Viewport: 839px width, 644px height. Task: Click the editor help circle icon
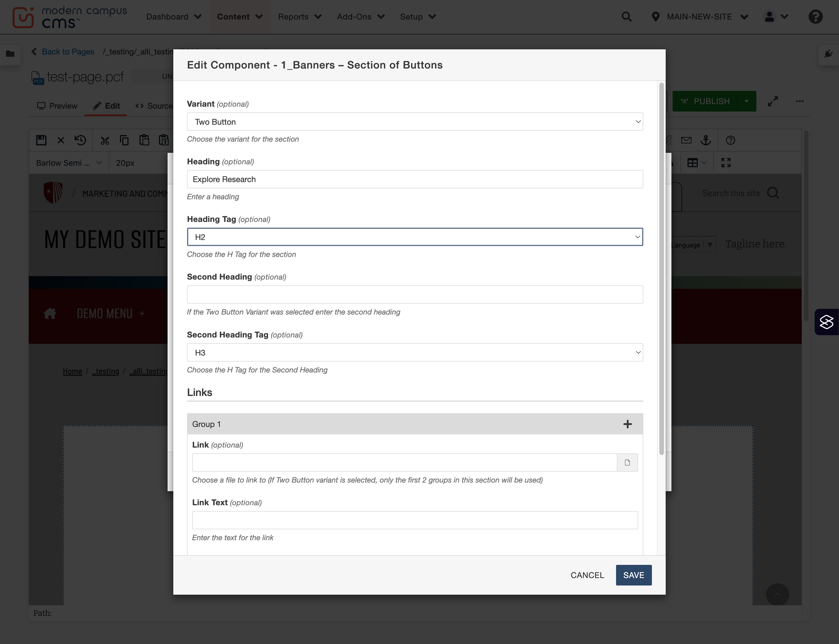(731, 140)
